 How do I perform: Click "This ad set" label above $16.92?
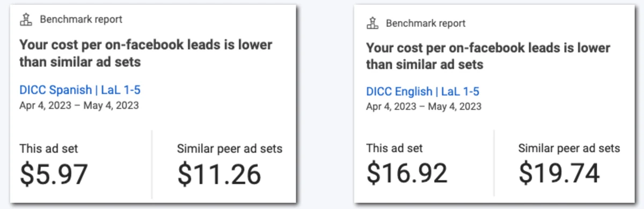[x=394, y=148]
